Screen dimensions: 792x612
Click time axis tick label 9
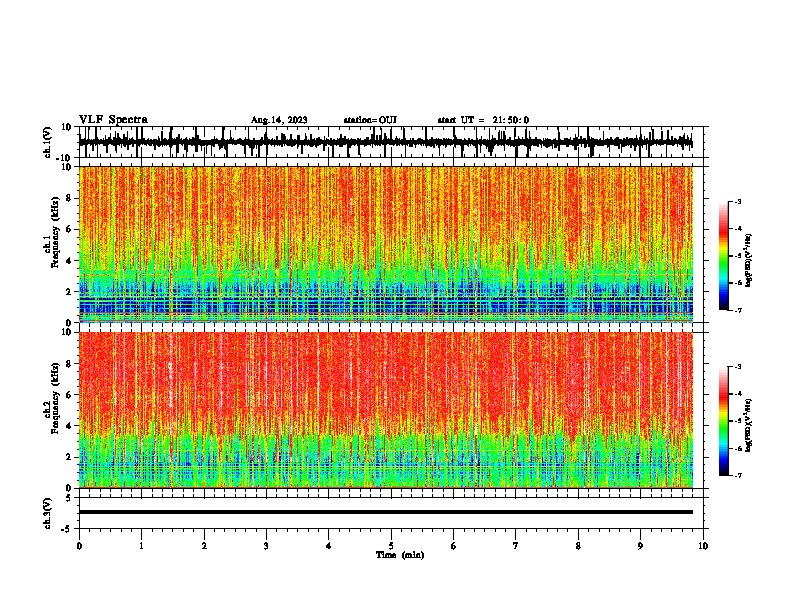coord(640,546)
